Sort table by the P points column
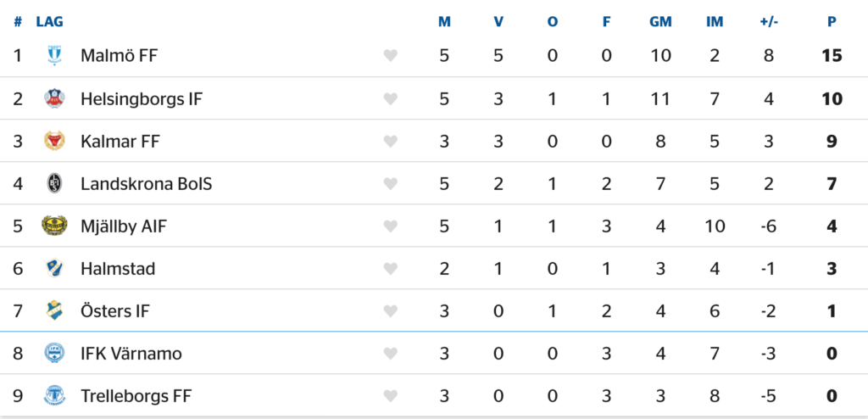The height and width of the screenshot is (419, 868). click(832, 21)
